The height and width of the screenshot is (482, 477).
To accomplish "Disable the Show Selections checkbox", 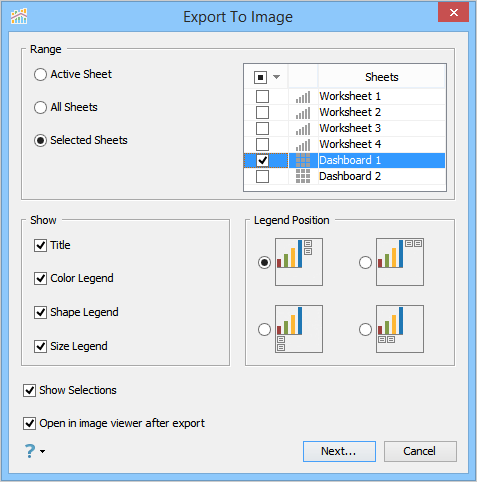I will 29,390.
